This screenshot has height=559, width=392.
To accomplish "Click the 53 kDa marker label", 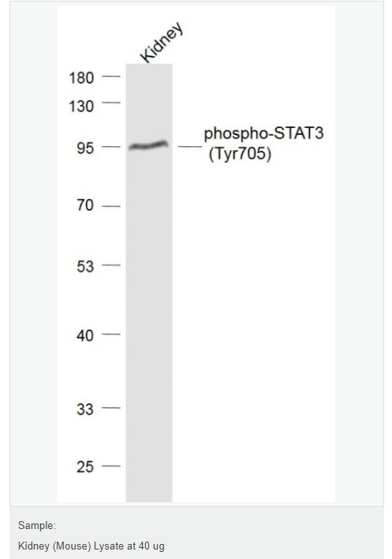I will pos(85,266).
